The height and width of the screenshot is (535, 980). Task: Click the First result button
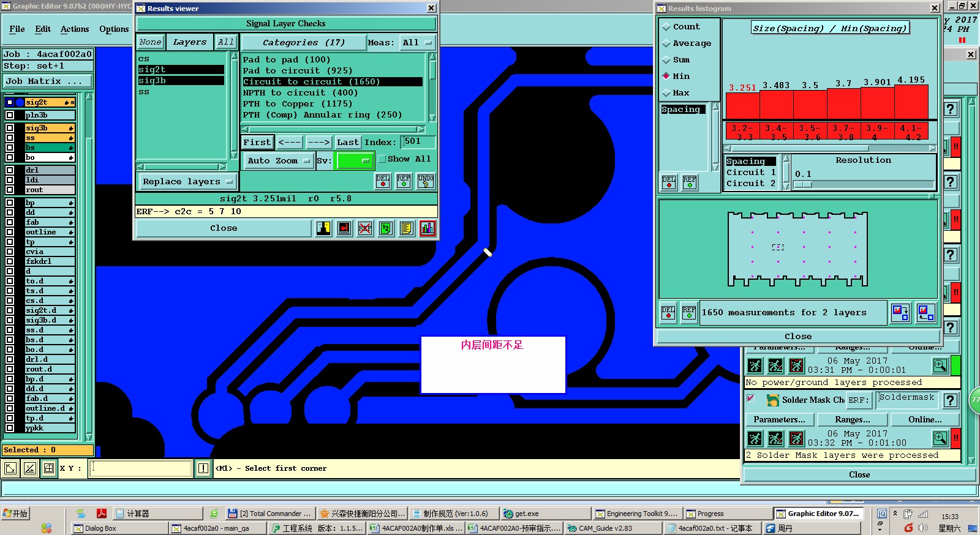coord(257,142)
